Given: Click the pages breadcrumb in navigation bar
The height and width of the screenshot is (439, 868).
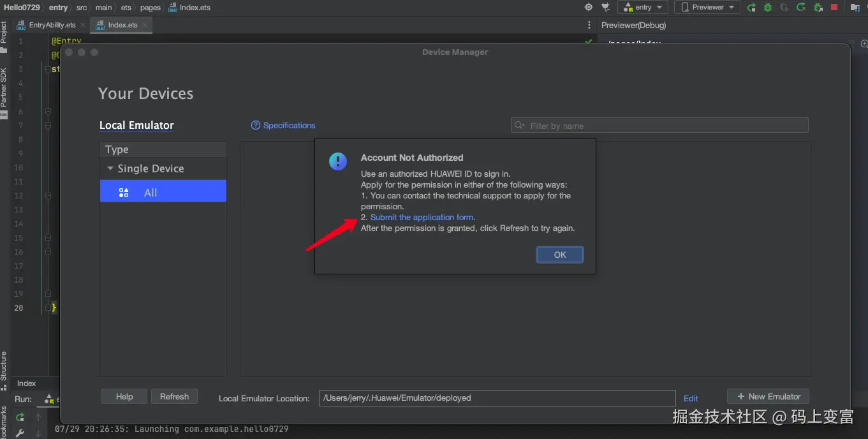Looking at the screenshot, I should pos(150,8).
